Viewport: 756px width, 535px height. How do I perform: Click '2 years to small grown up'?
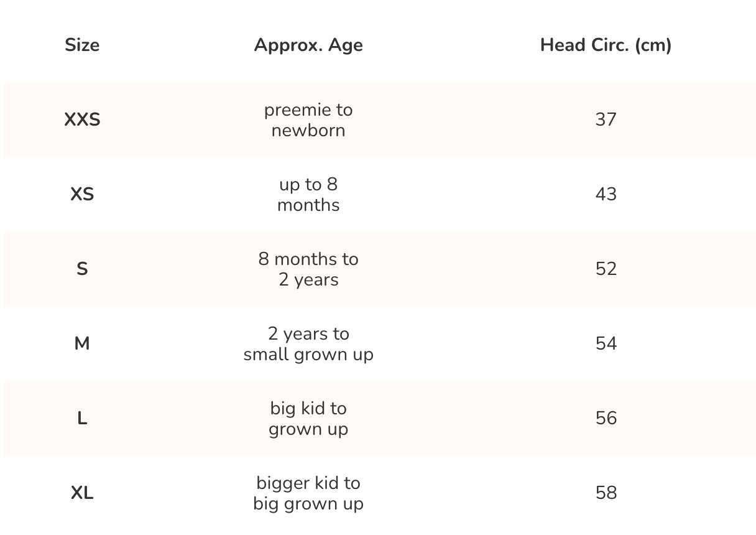[308, 344]
